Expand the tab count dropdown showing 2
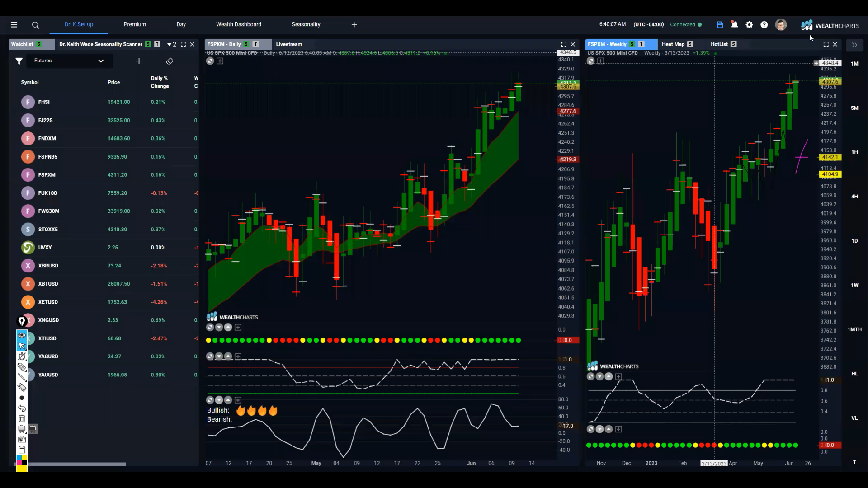Image resolution: width=868 pixels, height=488 pixels. [x=172, y=44]
